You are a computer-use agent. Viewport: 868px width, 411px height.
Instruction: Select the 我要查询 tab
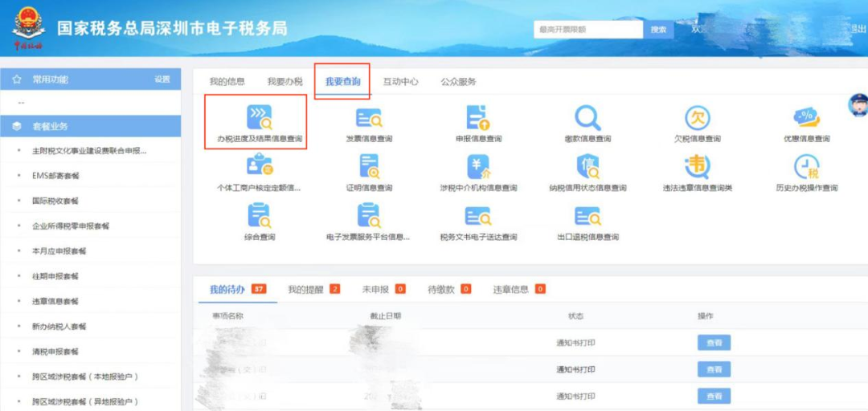342,81
